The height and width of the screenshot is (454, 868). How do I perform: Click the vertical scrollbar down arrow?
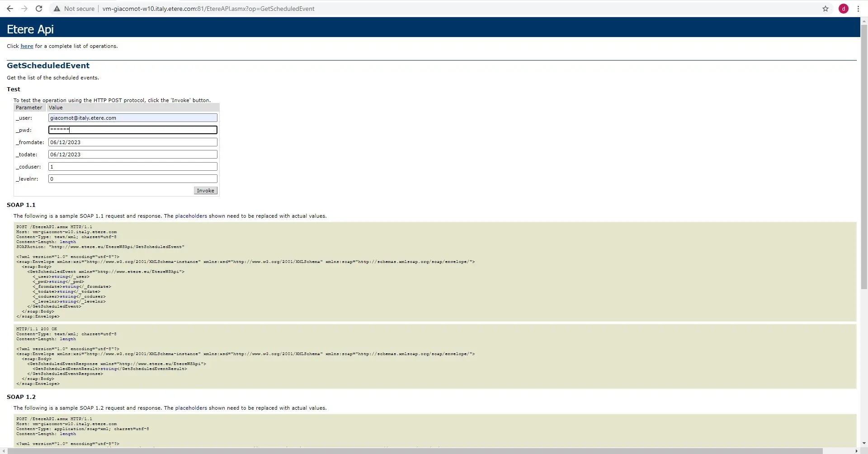pyautogui.click(x=864, y=444)
